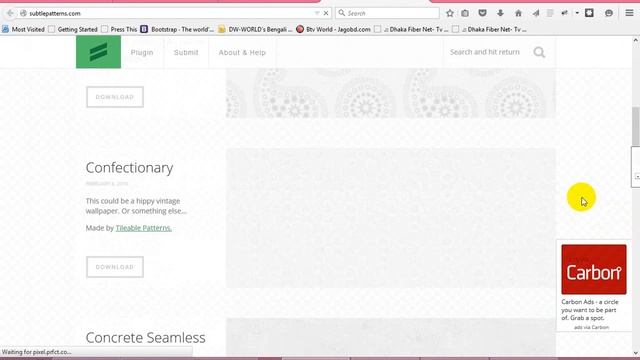The height and width of the screenshot is (360, 640).
Task: Open the Most Visited bookmarks folder
Action: pos(23,29)
